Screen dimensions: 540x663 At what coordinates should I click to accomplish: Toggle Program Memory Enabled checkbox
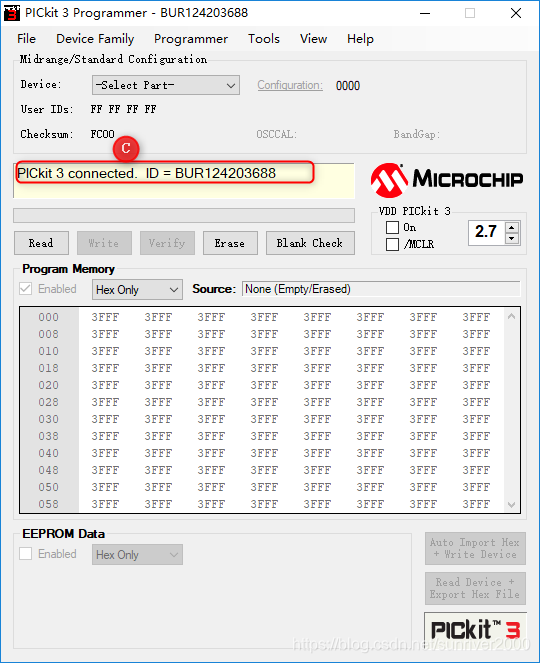point(26,289)
